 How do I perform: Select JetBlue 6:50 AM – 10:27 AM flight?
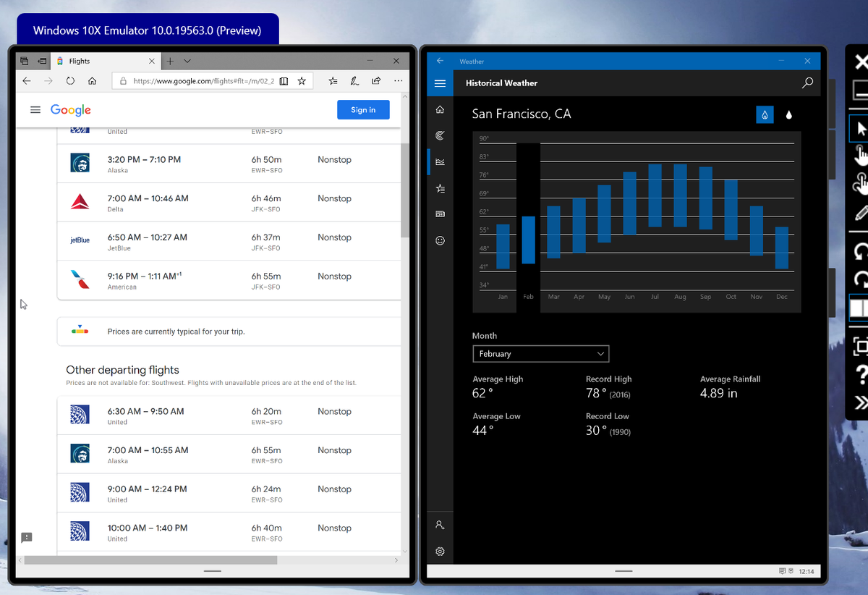point(229,242)
